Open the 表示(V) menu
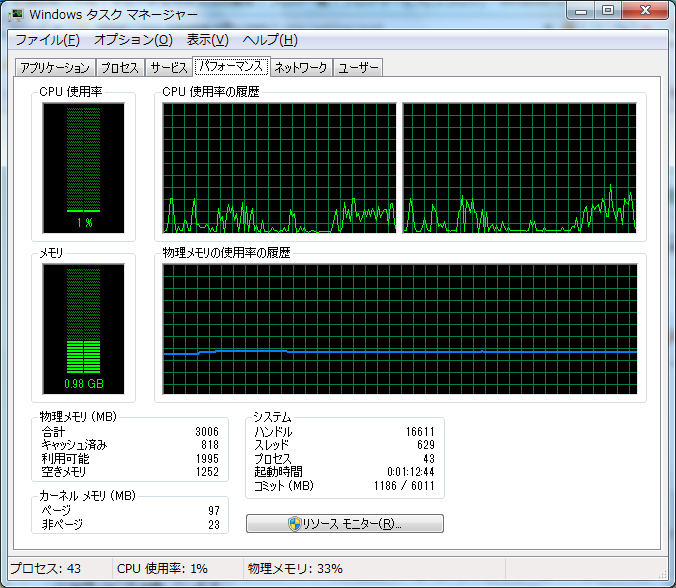The image size is (676, 588). pyautogui.click(x=207, y=40)
